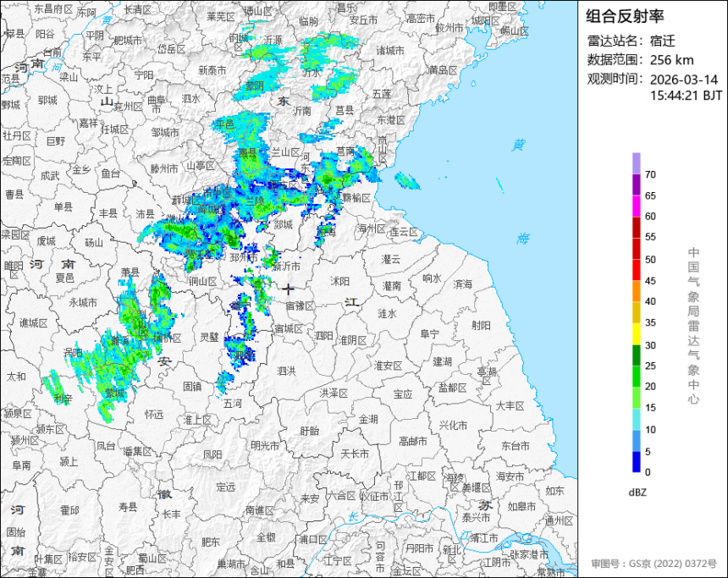Click the legend tick value 5
The height and width of the screenshot is (578, 728).
pyautogui.click(x=648, y=451)
